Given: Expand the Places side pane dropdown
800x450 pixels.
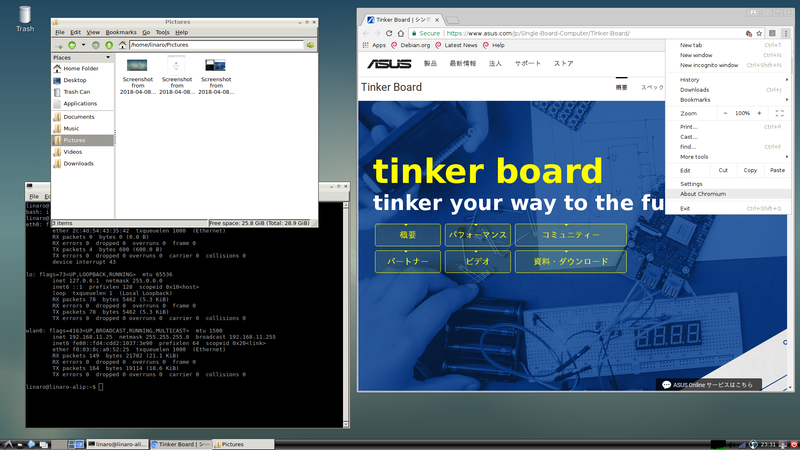Looking at the screenshot, I should click(108, 58).
